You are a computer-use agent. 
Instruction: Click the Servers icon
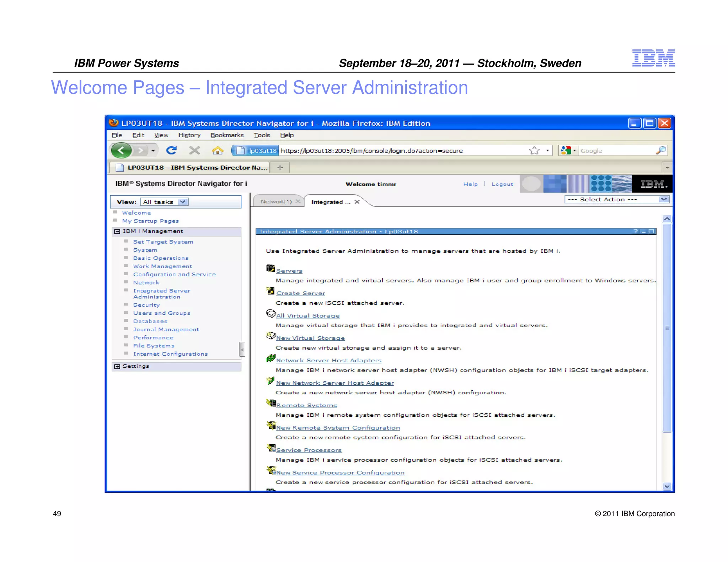click(271, 268)
